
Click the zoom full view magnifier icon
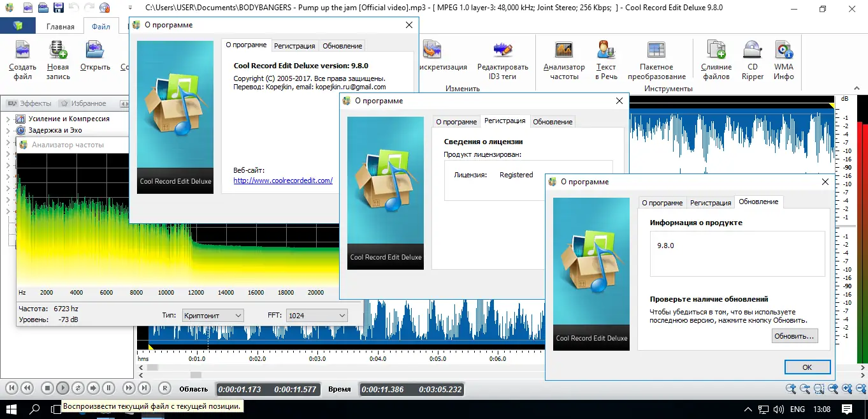pos(833,388)
